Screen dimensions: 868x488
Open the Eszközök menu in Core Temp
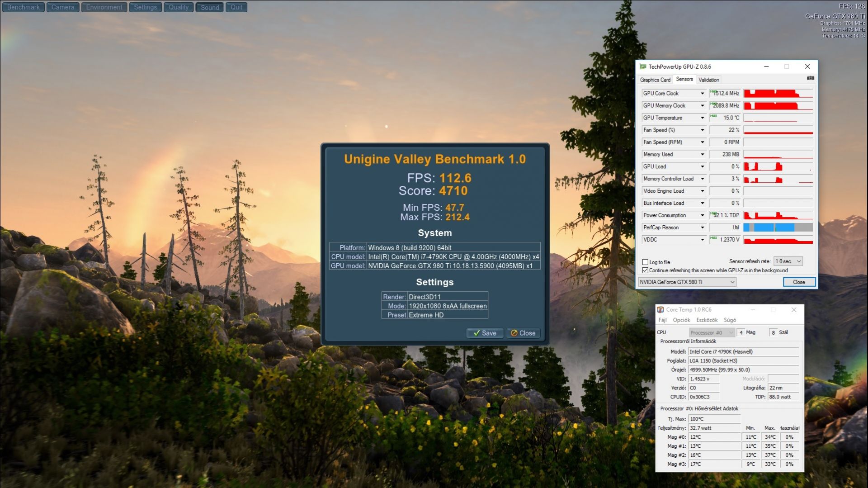tap(707, 320)
